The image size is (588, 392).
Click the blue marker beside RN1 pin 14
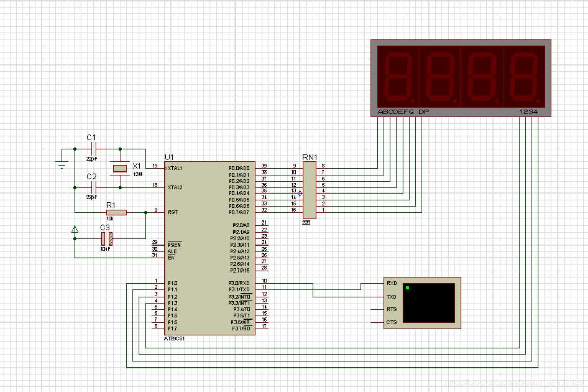click(300, 193)
